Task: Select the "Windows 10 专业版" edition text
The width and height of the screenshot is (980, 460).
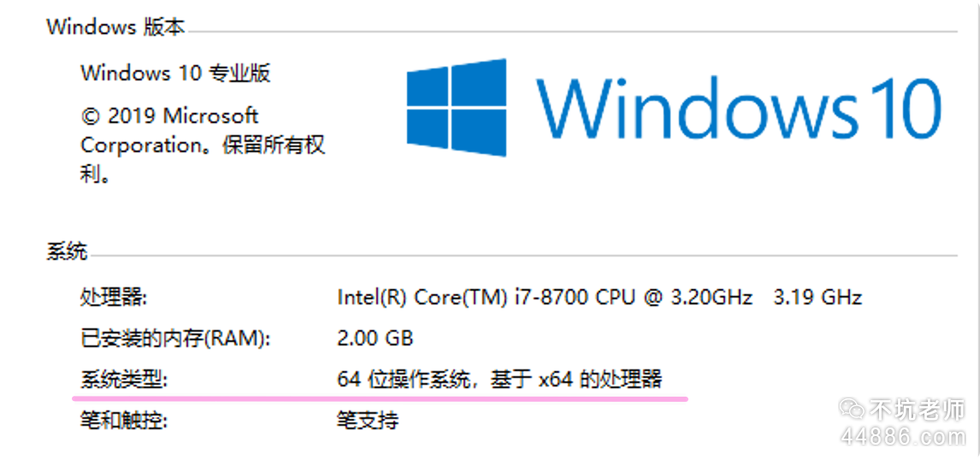Action: coord(175,73)
